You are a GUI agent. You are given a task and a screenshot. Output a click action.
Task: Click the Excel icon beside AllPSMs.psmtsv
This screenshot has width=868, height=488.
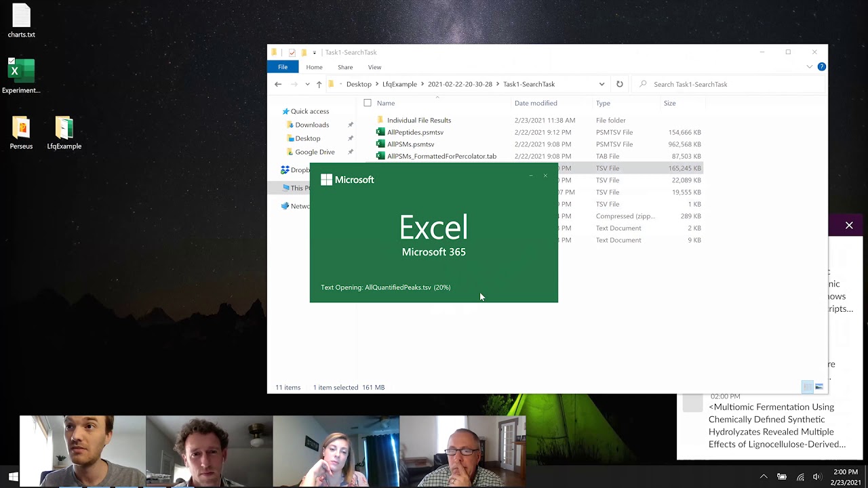click(x=380, y=144)
